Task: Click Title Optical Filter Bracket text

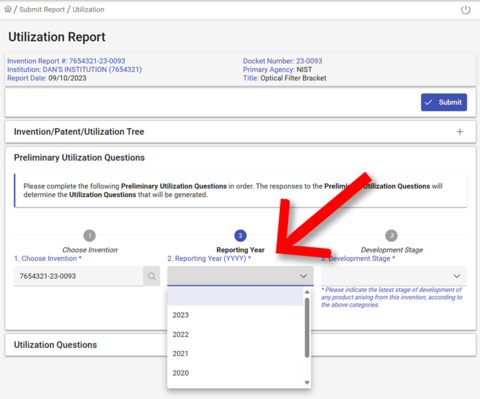Action: [285, 78]
